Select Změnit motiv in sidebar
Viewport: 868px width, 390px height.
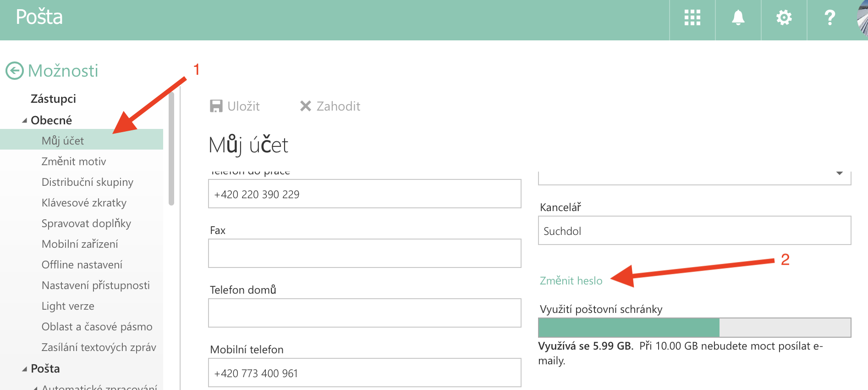(x=74, y=162)
